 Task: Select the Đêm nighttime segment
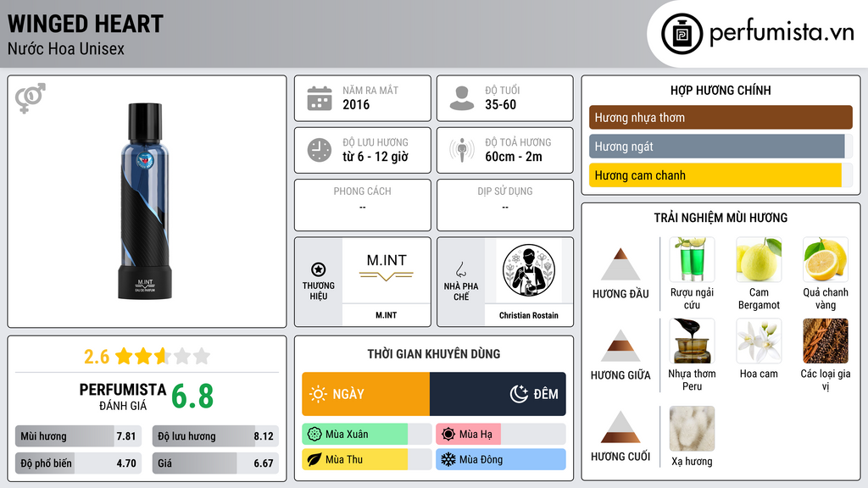coord(498,394)
